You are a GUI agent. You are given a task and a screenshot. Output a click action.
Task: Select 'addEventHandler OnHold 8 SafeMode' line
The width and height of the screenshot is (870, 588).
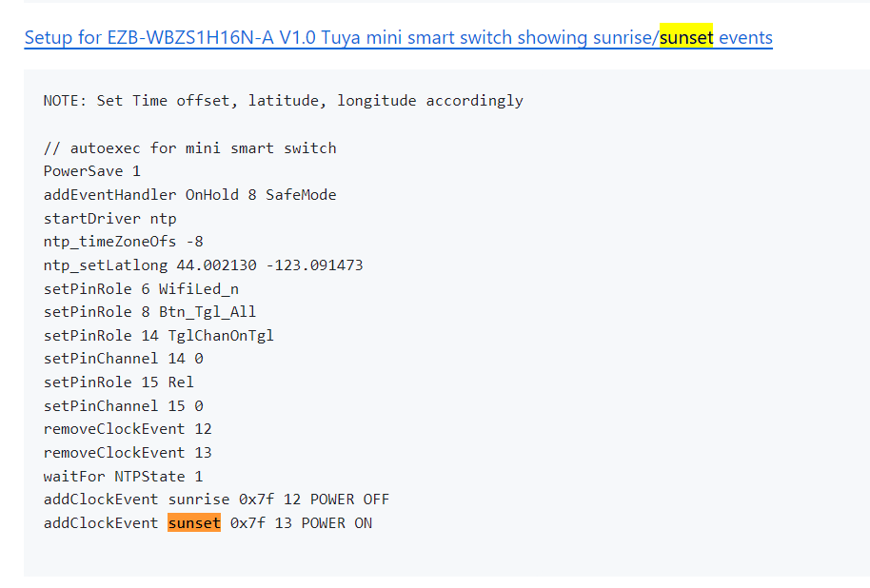click(189, 195)
